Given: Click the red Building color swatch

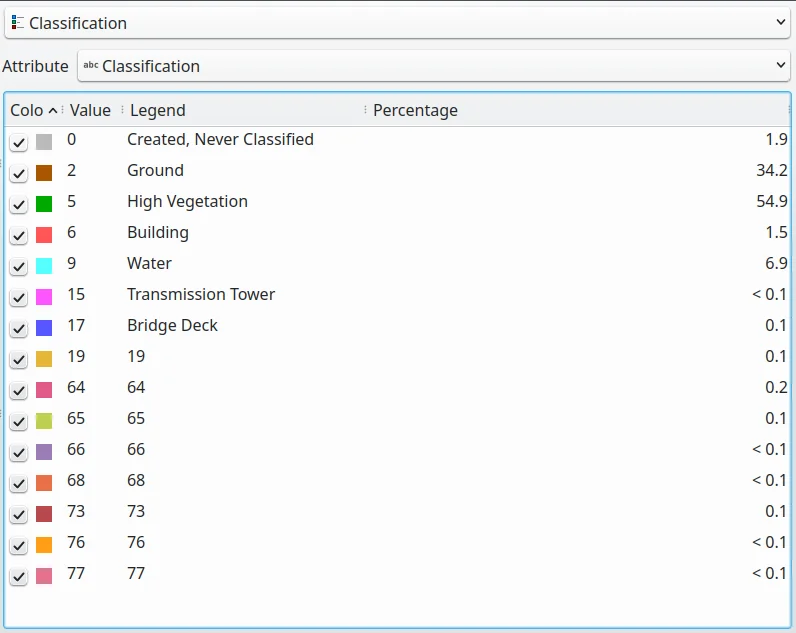Looking at the screenshot, I should pos(44,235).
